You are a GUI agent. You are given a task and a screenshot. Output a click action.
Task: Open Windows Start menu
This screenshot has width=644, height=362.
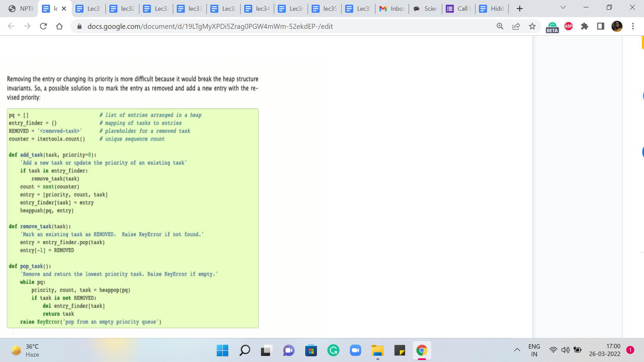tap(222, 351)
